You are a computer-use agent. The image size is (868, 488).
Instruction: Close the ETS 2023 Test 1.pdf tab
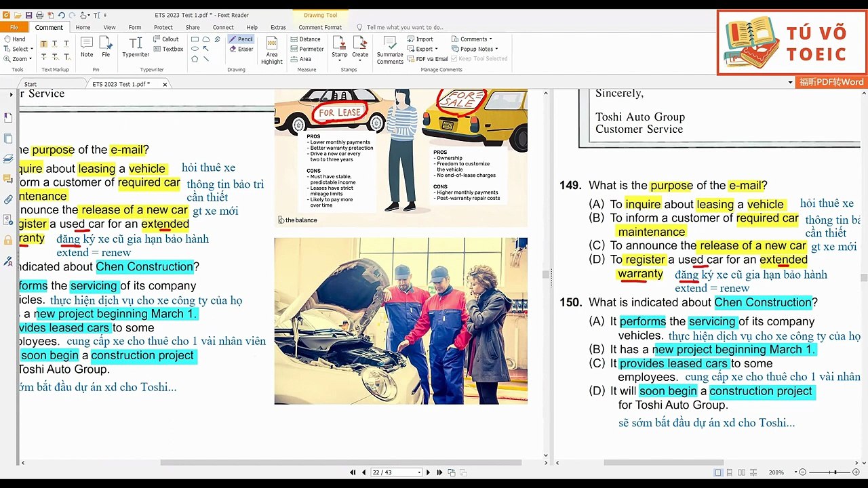(165, 84)
